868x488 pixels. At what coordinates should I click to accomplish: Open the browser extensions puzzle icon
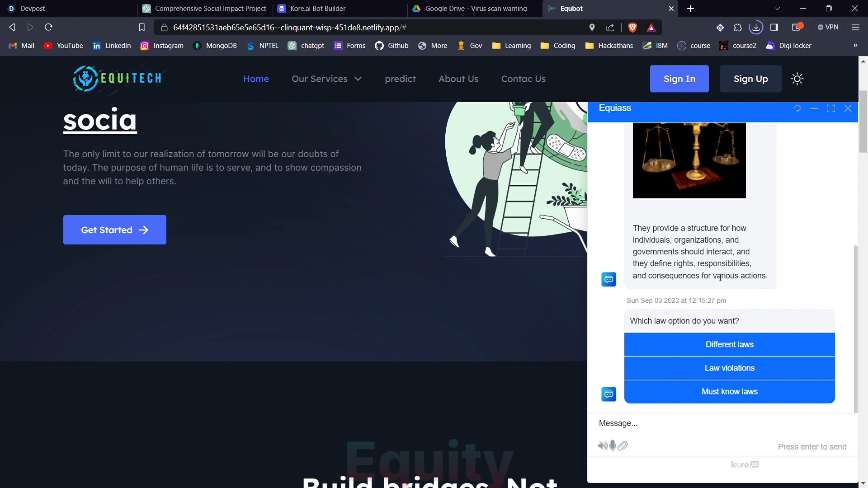tap(738, 28)
